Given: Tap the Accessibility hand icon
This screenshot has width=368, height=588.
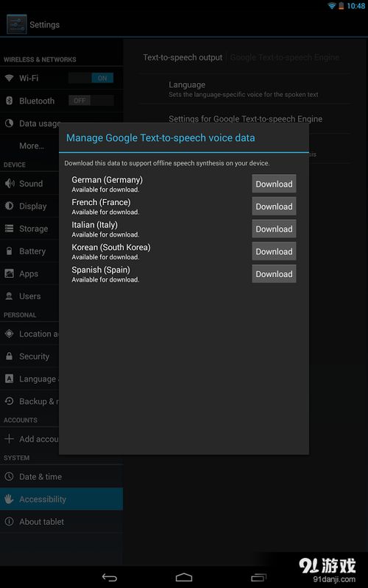Looking at the screenshot, I should (x=9, y=499).
